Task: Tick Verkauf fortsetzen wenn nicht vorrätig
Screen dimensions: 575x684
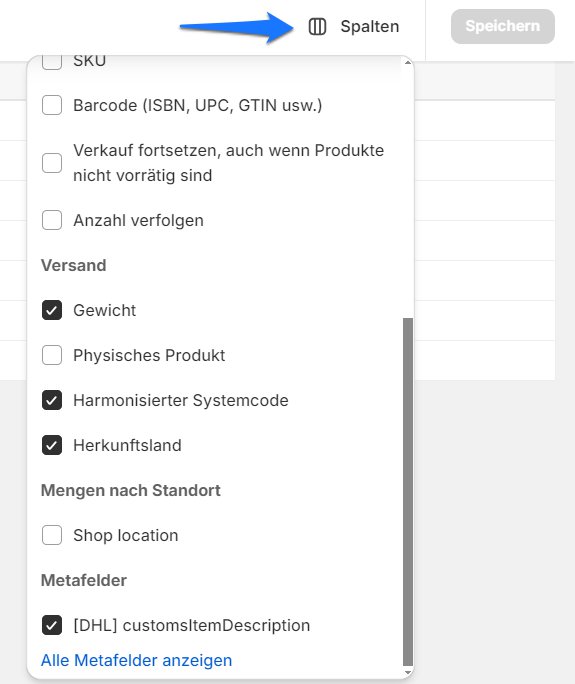Action: point(52,163)
